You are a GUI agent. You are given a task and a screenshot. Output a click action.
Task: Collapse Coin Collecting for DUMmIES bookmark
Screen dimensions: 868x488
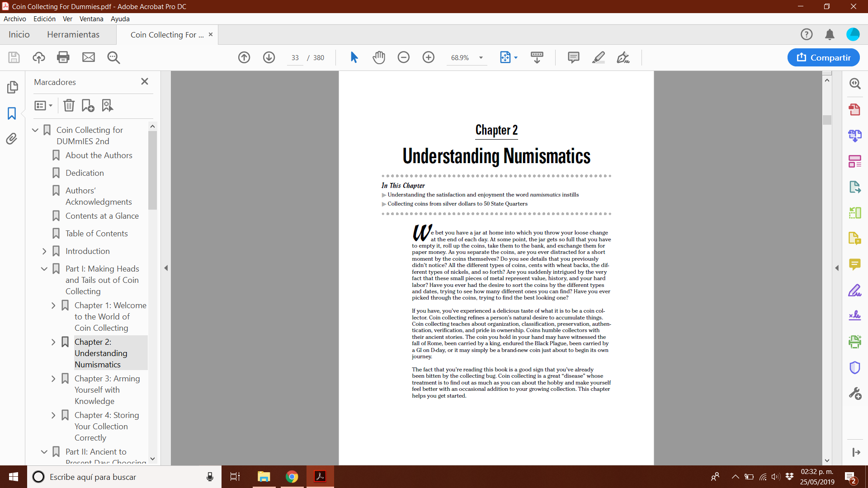tap(35, 130)
